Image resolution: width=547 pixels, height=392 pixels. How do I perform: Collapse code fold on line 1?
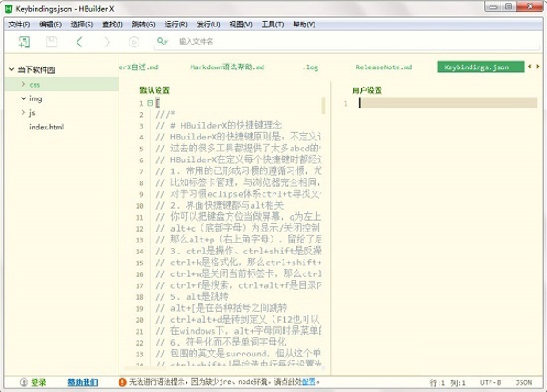[150, 104]
